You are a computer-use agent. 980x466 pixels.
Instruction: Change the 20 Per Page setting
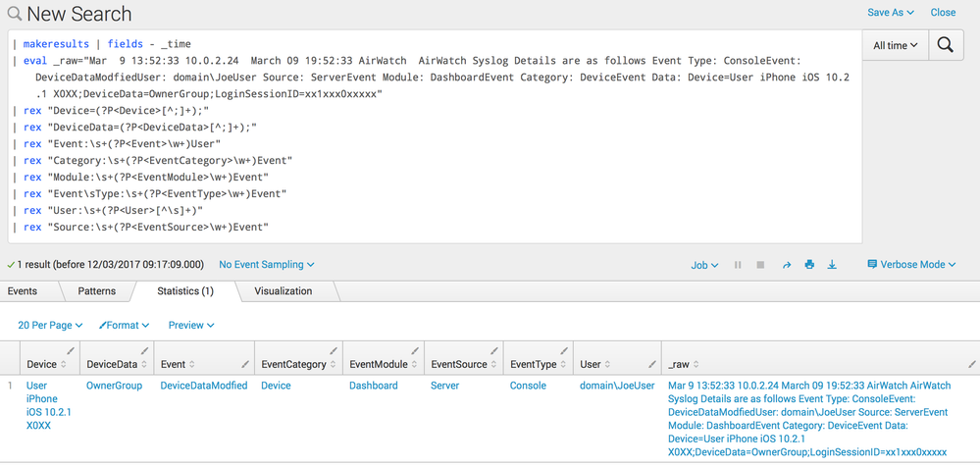[50, 325]
